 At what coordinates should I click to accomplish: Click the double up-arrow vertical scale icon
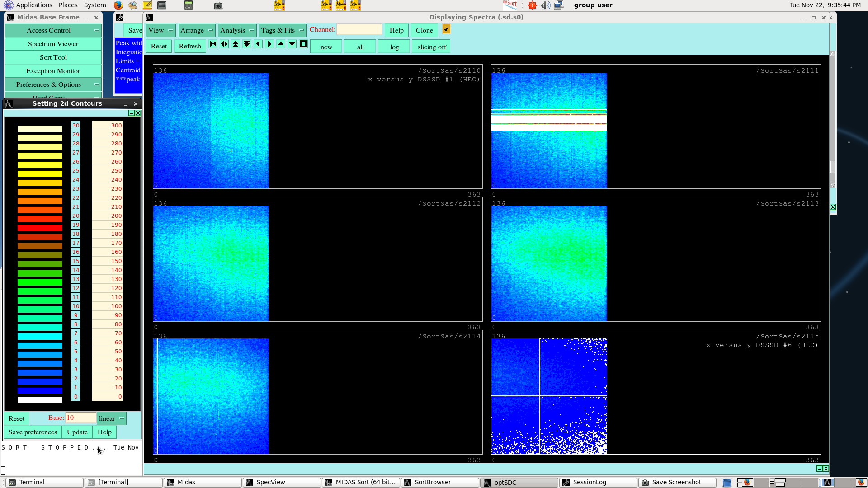pos(236,44)
